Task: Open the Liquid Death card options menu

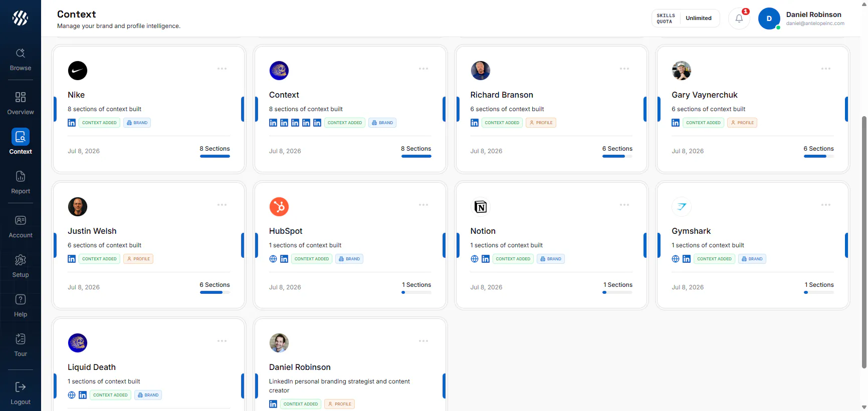Action: [222, 341]
